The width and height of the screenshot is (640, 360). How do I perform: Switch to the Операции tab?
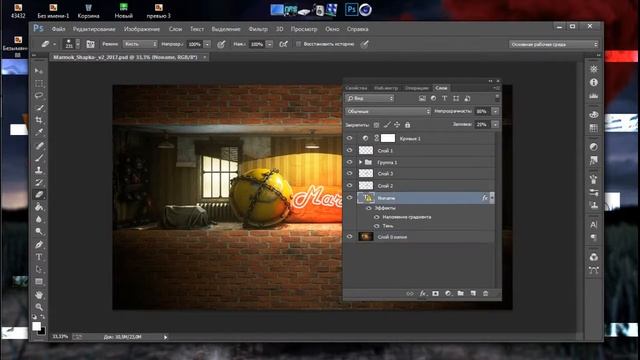[417, 88]
